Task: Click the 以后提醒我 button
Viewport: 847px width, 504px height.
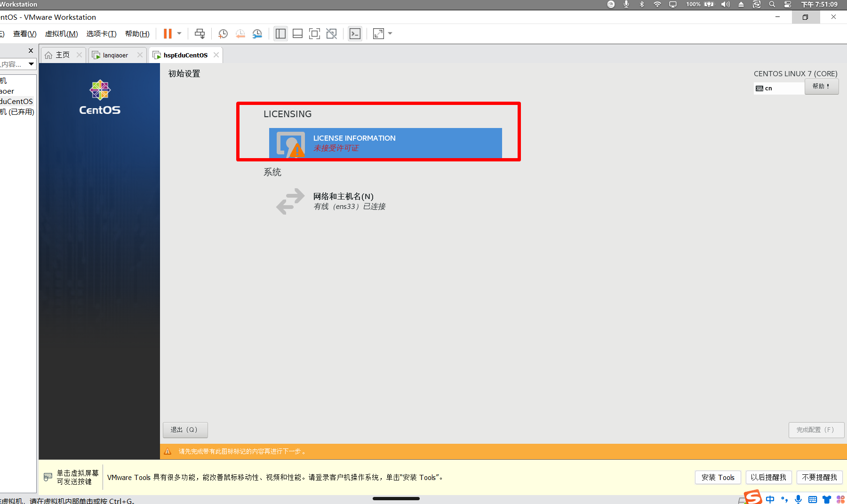Action: 768,477
